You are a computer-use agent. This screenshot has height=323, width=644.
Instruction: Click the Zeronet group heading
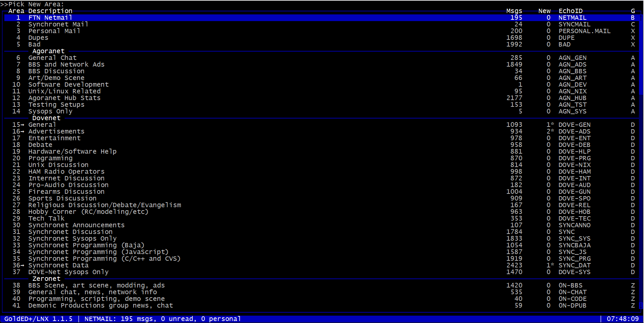pyautogui.click(x=46, y=279)
